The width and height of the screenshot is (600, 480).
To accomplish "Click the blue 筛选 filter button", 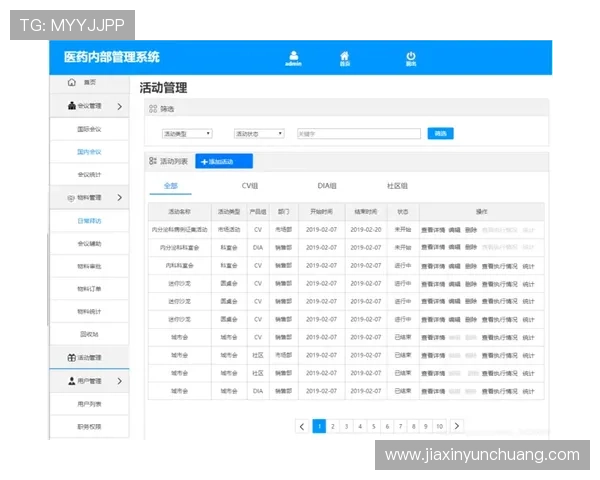I will 440,133.
